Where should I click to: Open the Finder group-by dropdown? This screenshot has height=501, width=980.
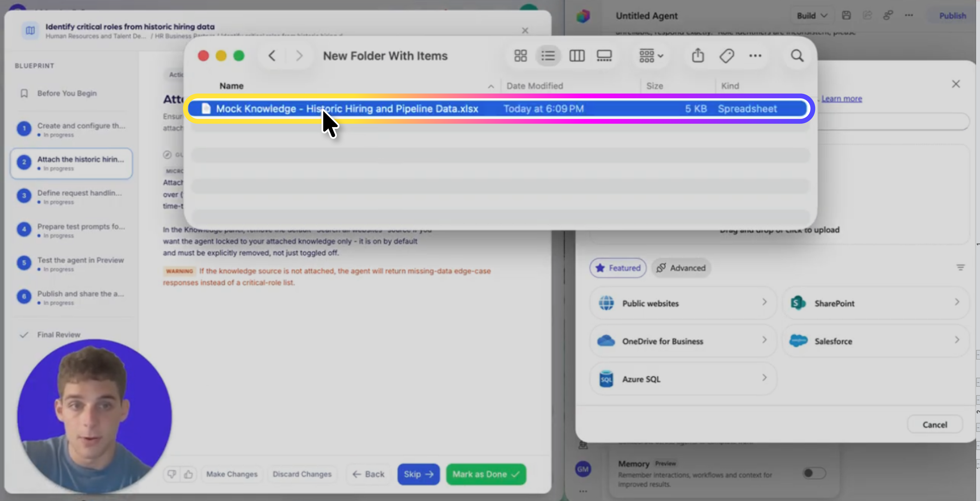click(651, 56)
